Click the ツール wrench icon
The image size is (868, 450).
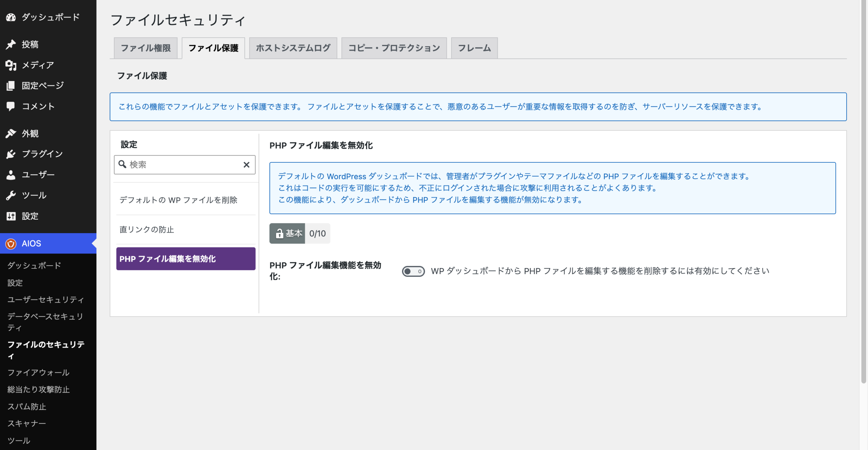11,196
